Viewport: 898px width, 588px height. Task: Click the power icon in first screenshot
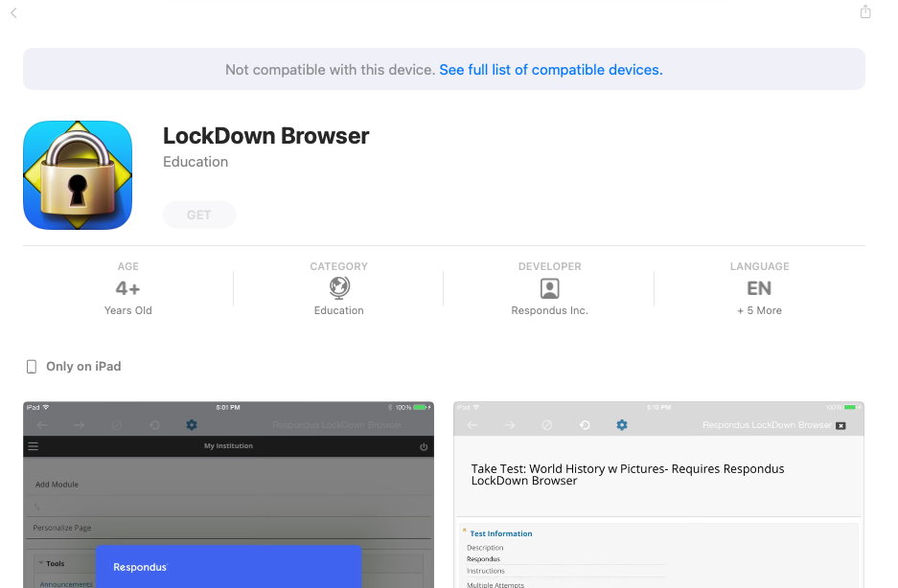coord(424,446)
